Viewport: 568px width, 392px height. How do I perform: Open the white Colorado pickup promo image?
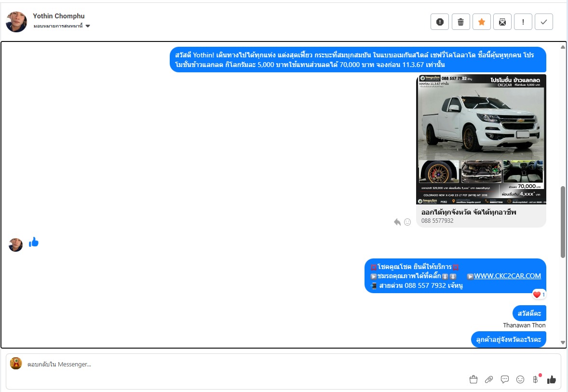[x=481, y=139]
